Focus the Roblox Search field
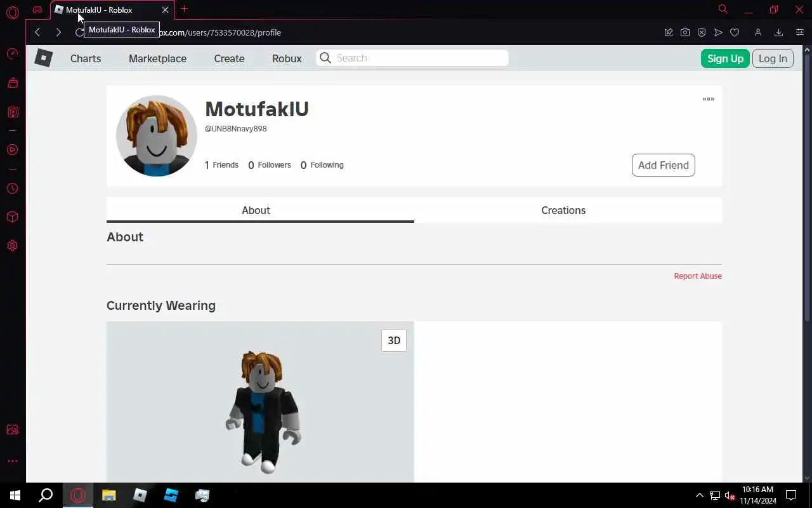Image resolution: width=812 pixels, height=508 pixels. (412, 58)
